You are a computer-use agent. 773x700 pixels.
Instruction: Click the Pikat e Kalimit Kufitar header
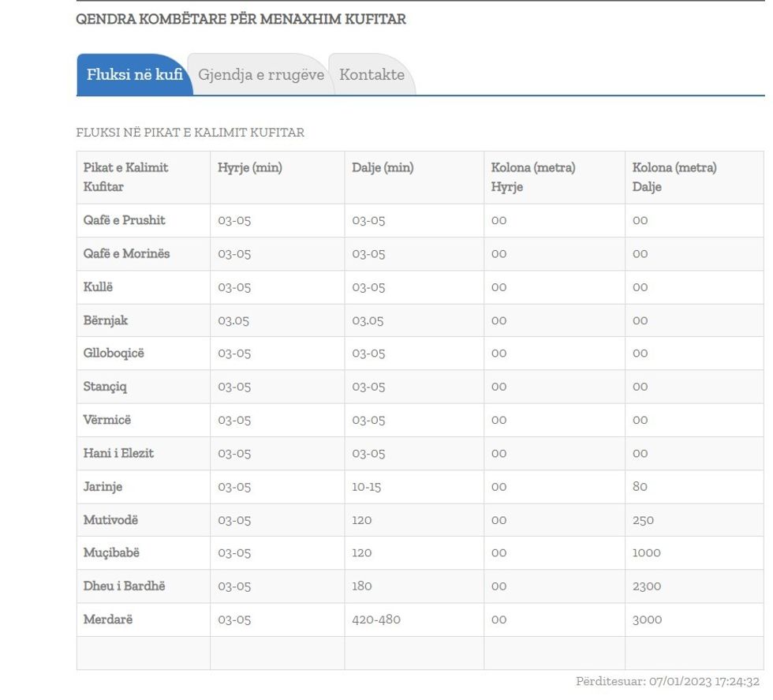[126, 177]
